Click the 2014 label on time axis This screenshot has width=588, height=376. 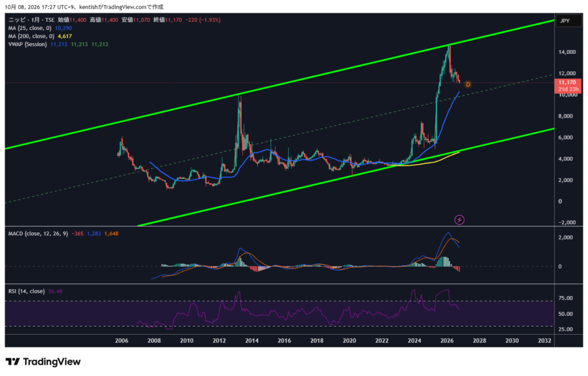pos(252,340)
